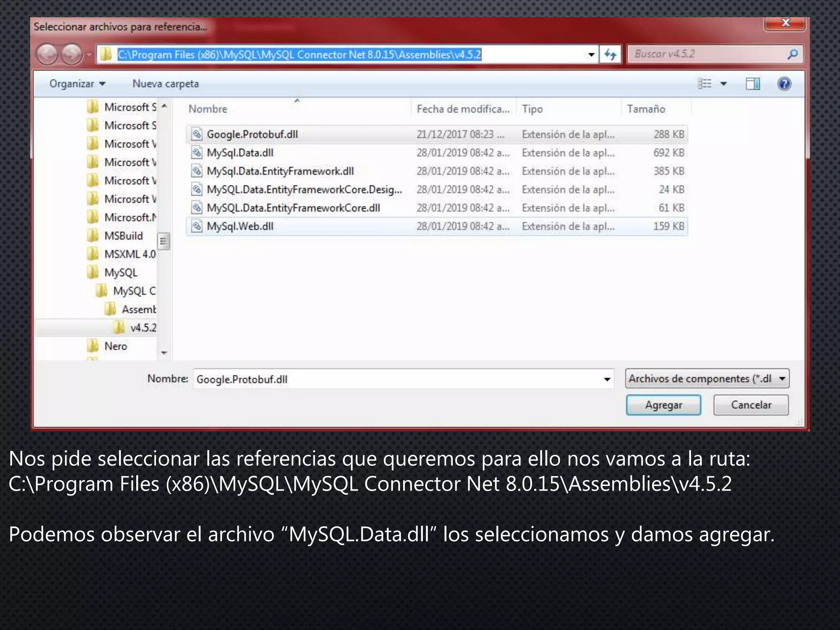Open the view options dropdown arrow
Image resolution: width=840 pixels, height=630 pixels.
pos(724,84)
